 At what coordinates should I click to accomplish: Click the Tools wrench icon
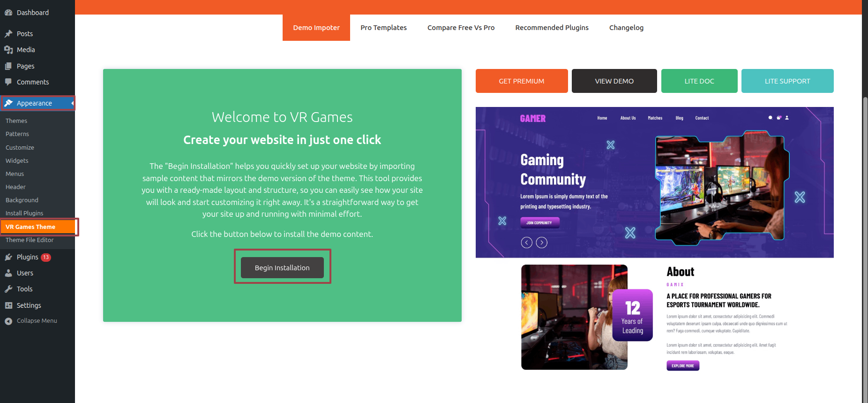[x=8, y=289]
